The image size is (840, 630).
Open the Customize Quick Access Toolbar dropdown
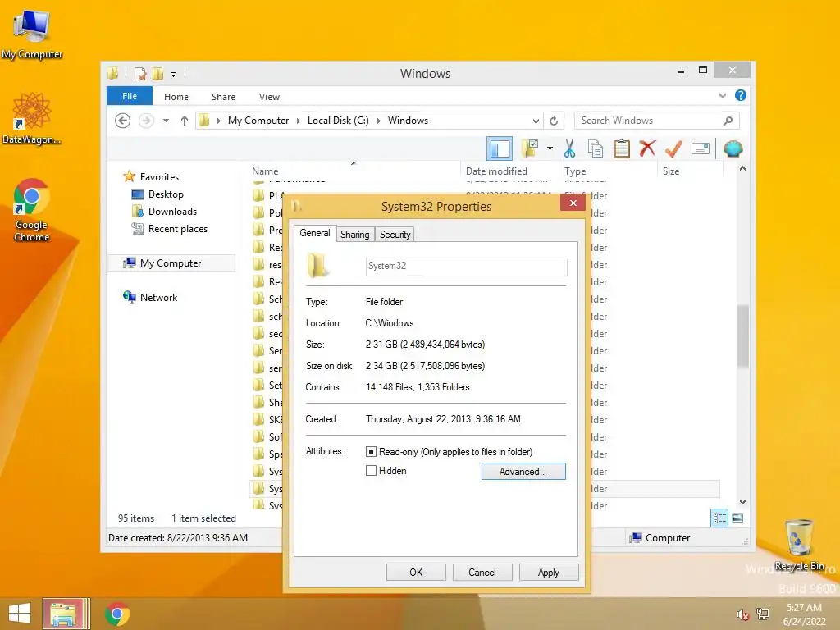coord(174,74)
